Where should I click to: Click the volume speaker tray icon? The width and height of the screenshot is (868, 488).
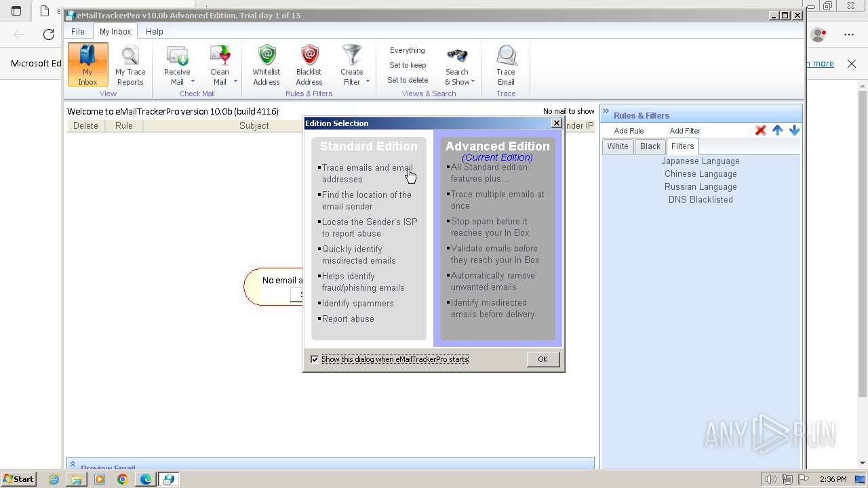click(770, 479)
